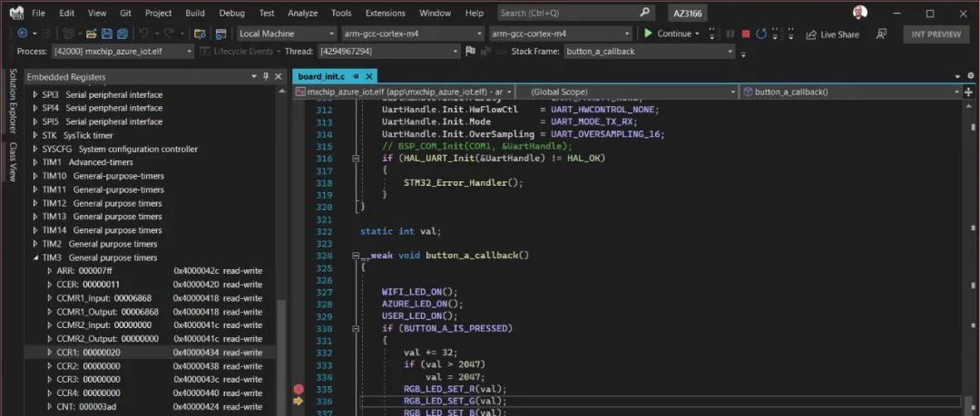Close the board_init.c tab

click(x=368, y=76)
